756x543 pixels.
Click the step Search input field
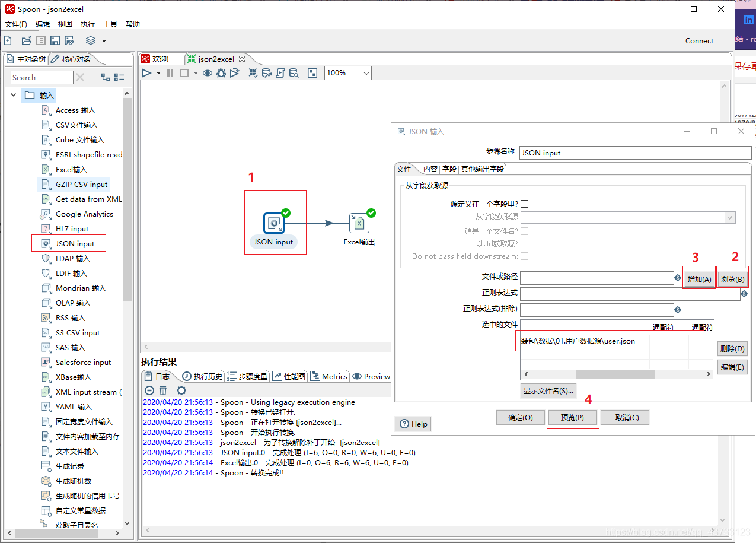[42, 77]
